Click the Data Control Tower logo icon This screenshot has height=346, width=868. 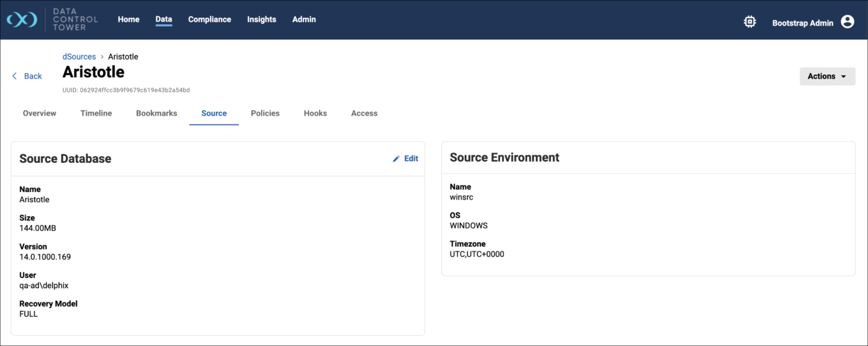click(x=22, y=20)
